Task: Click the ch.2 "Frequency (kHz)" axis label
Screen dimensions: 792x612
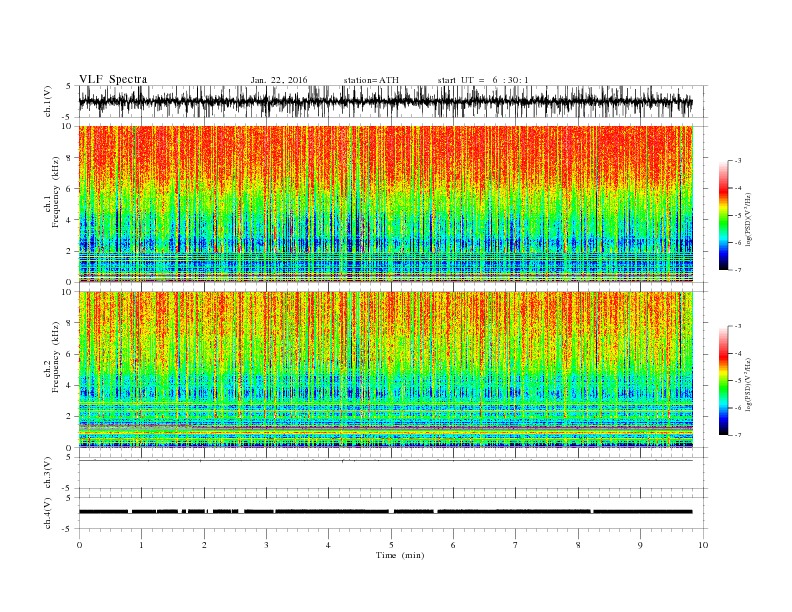Action: pos(55,357)
